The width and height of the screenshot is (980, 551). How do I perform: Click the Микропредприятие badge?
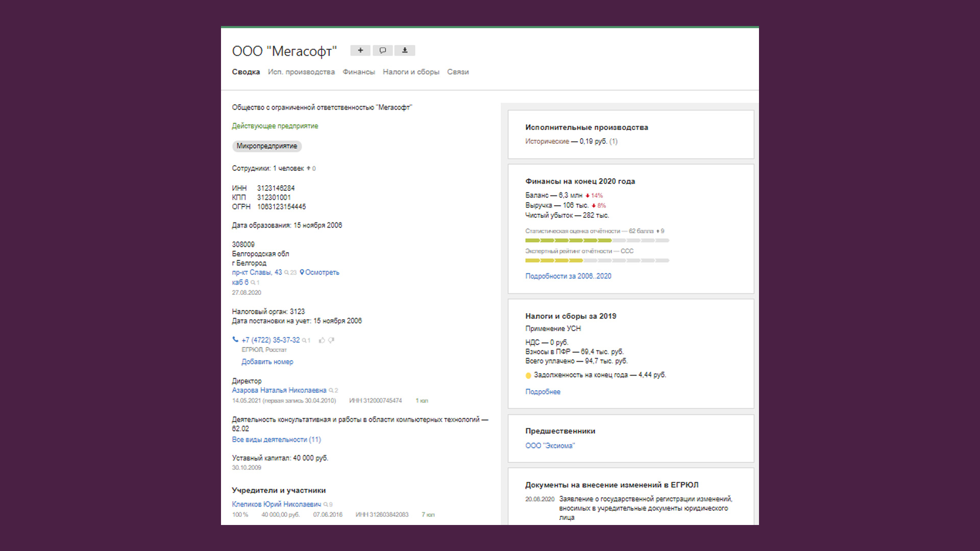click(267, 146)
